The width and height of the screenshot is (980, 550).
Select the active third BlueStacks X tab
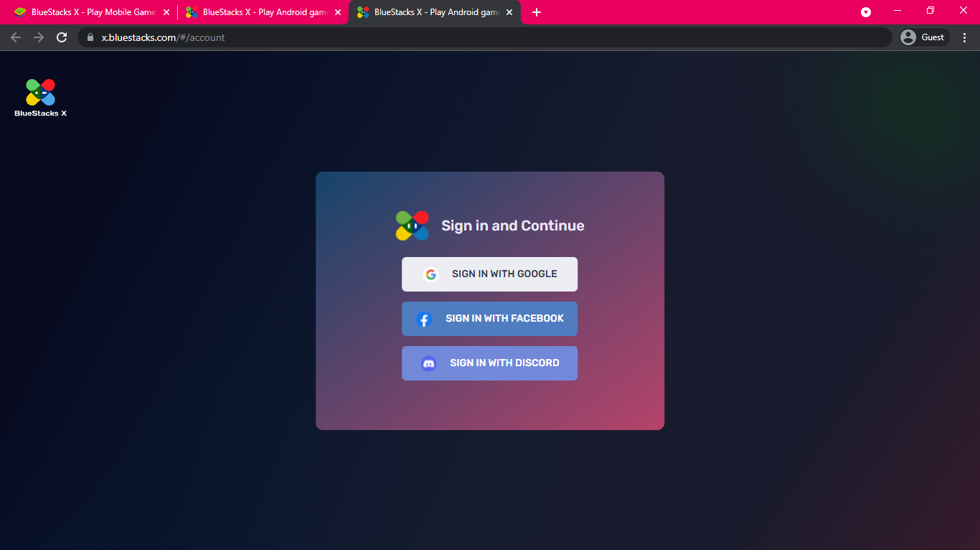point(435,12)
